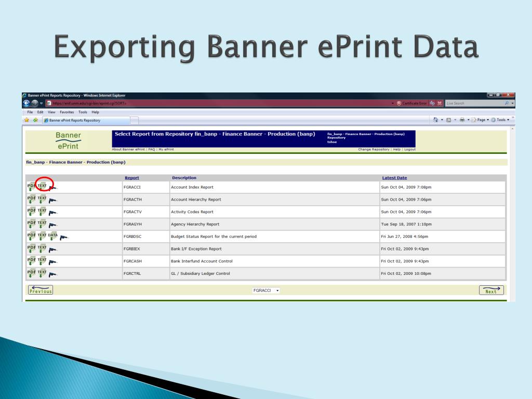Open the Tools menu in menu bar
Screen dimensions: 532x399
[83, 112]
